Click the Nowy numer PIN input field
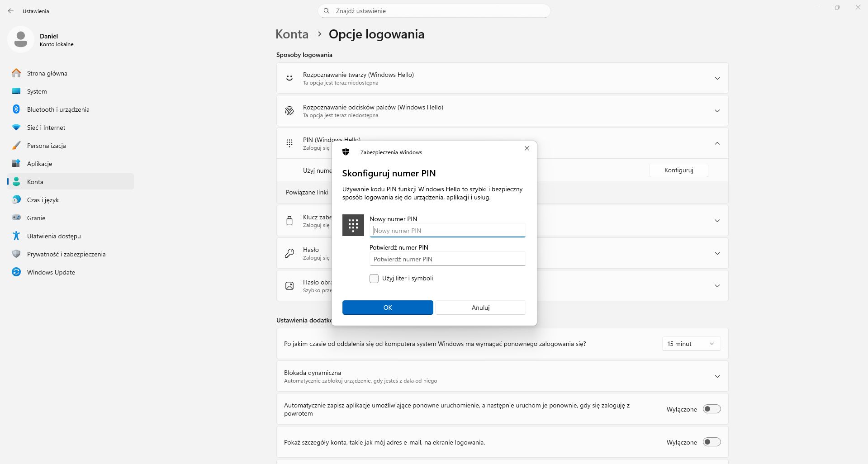Image resolution: width=868 pixels, height=464 pixels. pyautogui.click(x=447, y=231)
